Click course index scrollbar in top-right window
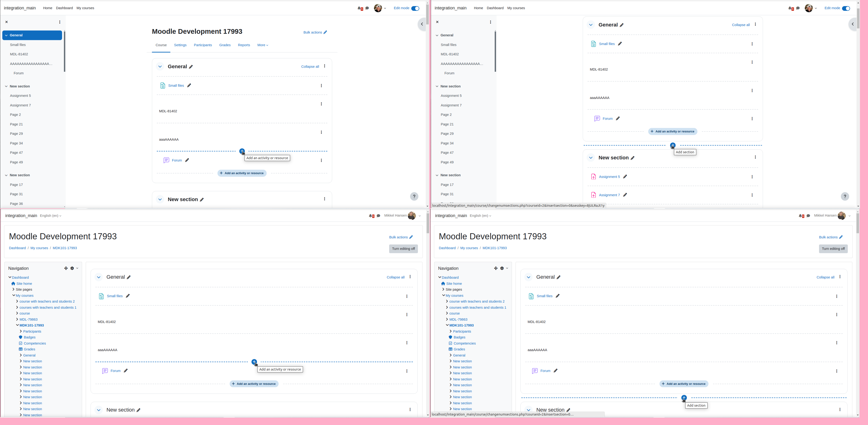Viewport: 868px width, 425px height. point(495,52)
